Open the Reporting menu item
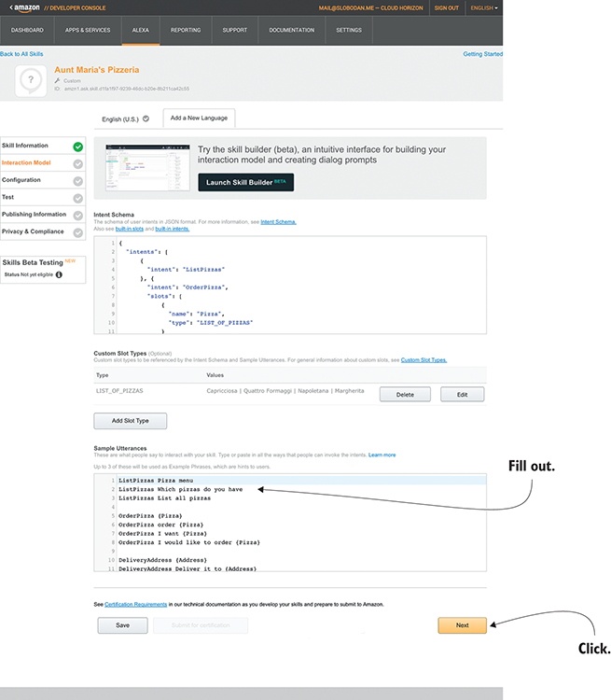Viewport: 611px width, 700px height. 186,30
